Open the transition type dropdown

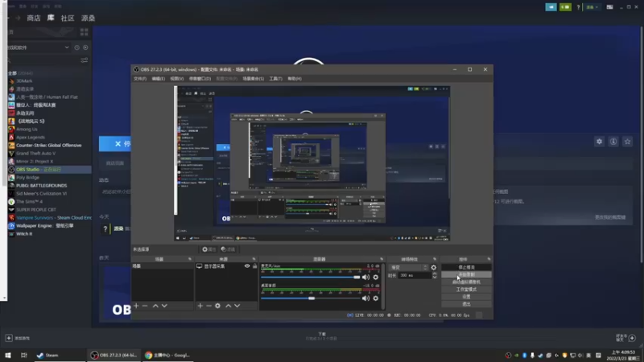[x=408, y=267]
